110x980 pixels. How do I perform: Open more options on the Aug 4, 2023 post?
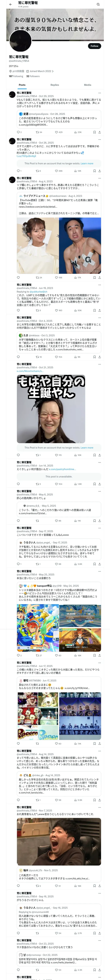click(99, 178)
